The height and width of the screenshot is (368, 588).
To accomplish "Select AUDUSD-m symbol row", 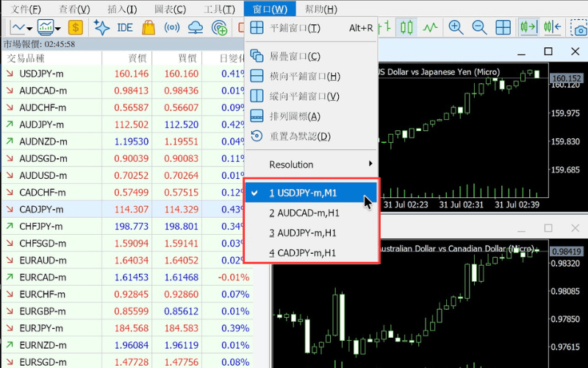I will tap(124, 175).
